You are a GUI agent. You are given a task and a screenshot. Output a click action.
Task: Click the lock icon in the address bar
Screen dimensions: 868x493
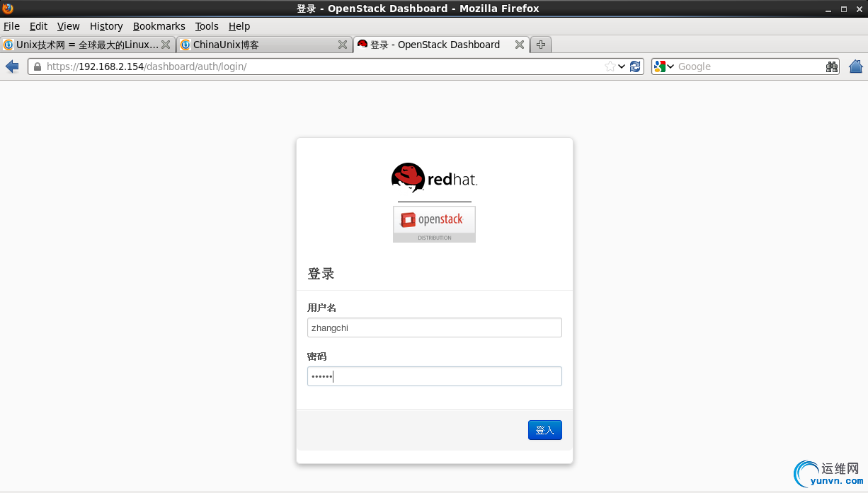click(38, 66)
